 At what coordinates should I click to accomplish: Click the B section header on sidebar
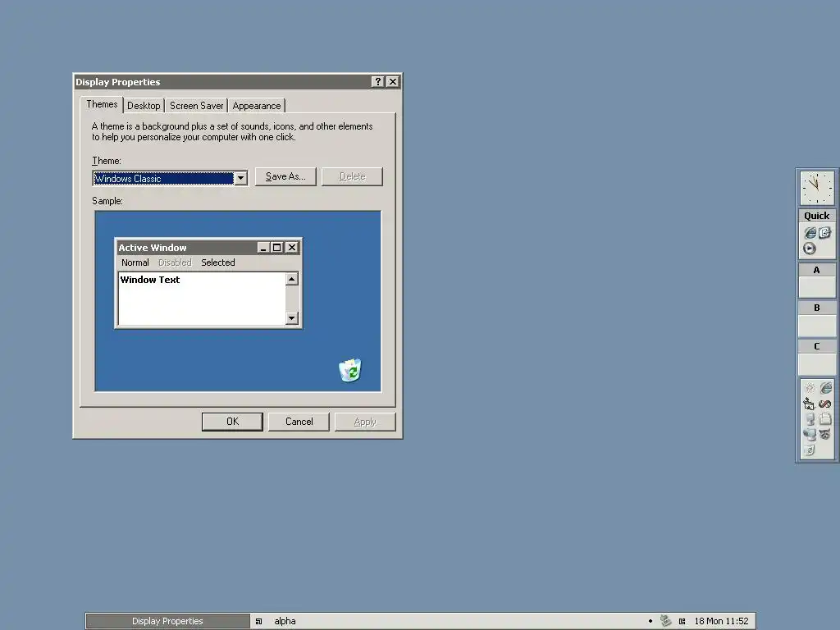coord(816,308)
